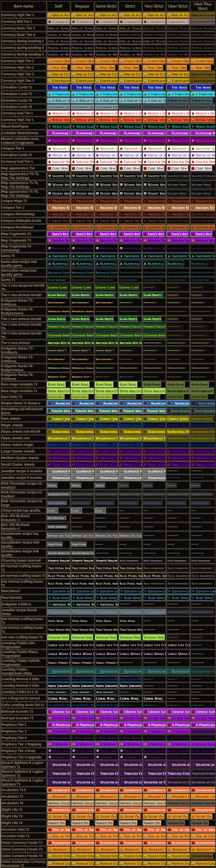Screen dimensions: 216x868
Task: Click Goliath Gauntlets icon in Soft column
Action: (x=50, y=591)
